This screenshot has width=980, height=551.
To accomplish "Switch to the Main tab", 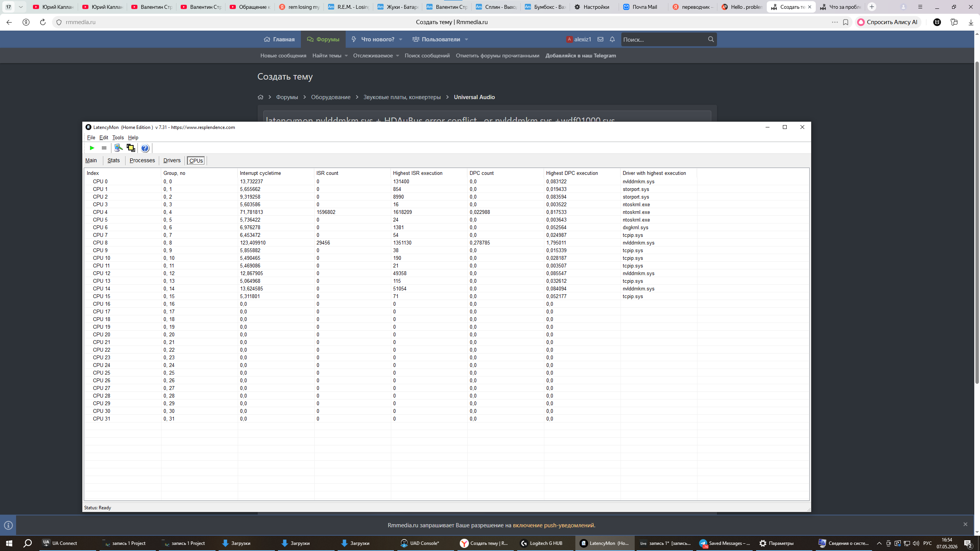I will click(x=91, y=160).
